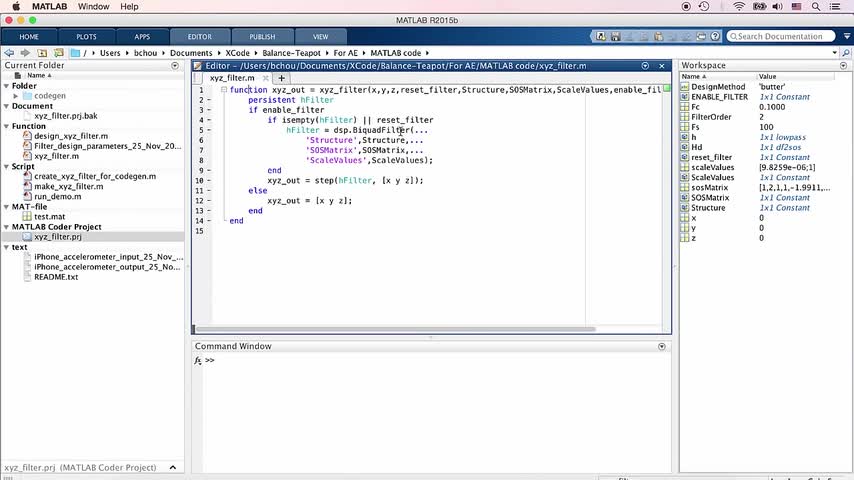Screen dimensions: 854x480
Task: Toggle breakpoint on line 12
Action: click(209, 200)
